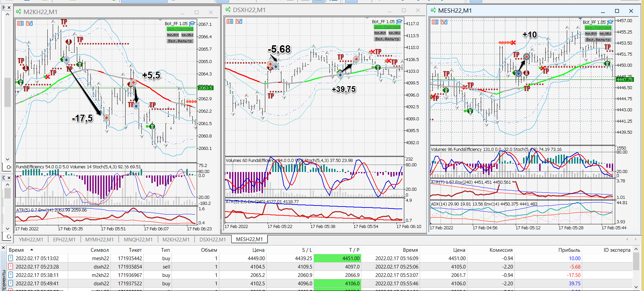Click the chart shift triangle in MESH22 chart
This screenshot has width=644, height=291.
click(x=580, y=19)
